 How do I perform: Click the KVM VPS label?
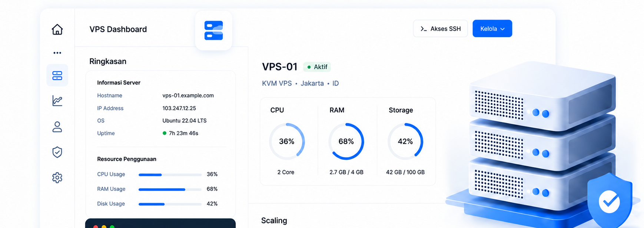click(x=277, y=83)
